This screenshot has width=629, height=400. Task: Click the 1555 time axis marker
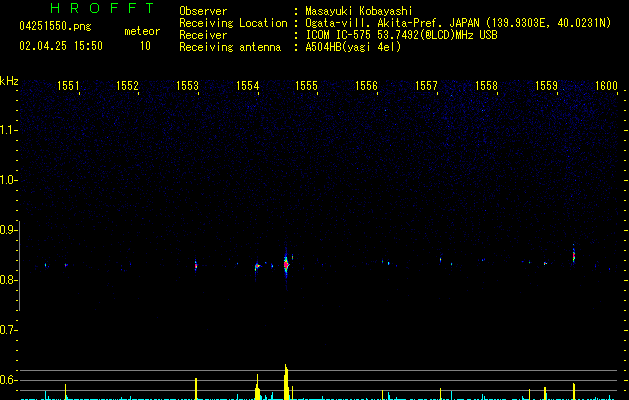click(306, 86)
